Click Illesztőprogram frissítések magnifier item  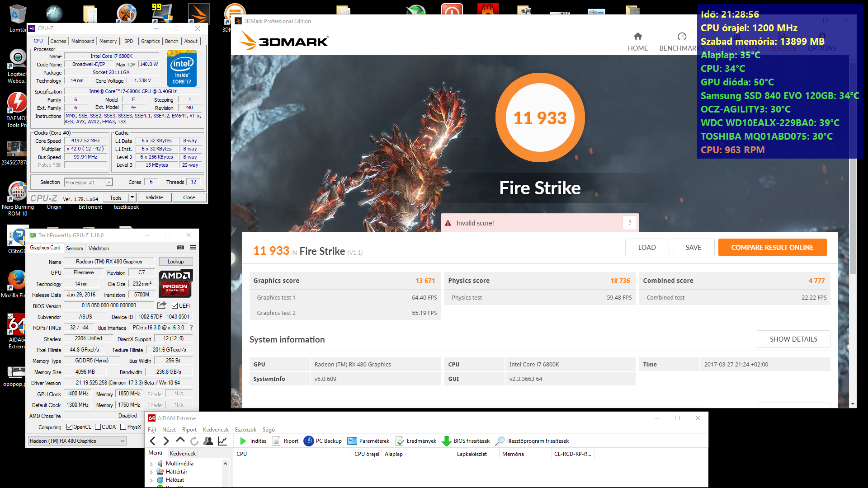(533, 441)
